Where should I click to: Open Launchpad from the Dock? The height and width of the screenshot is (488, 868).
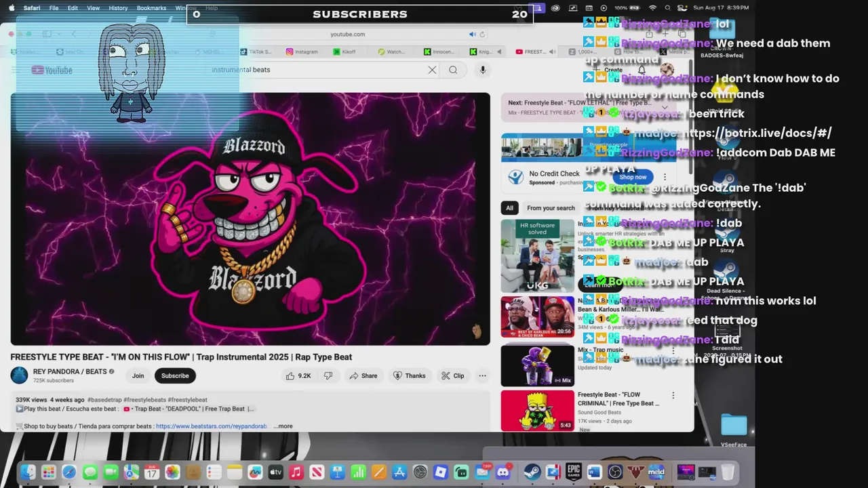click(x=48, y=472)
